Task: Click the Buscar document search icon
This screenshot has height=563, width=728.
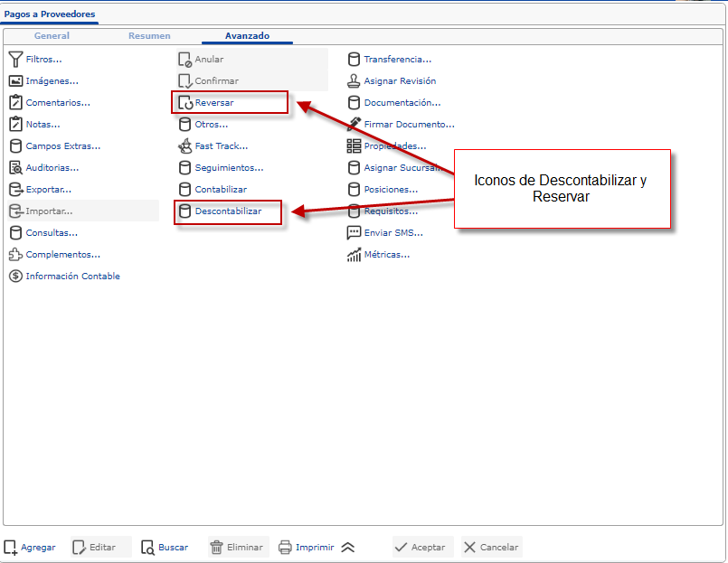Action: click(147, 548)
